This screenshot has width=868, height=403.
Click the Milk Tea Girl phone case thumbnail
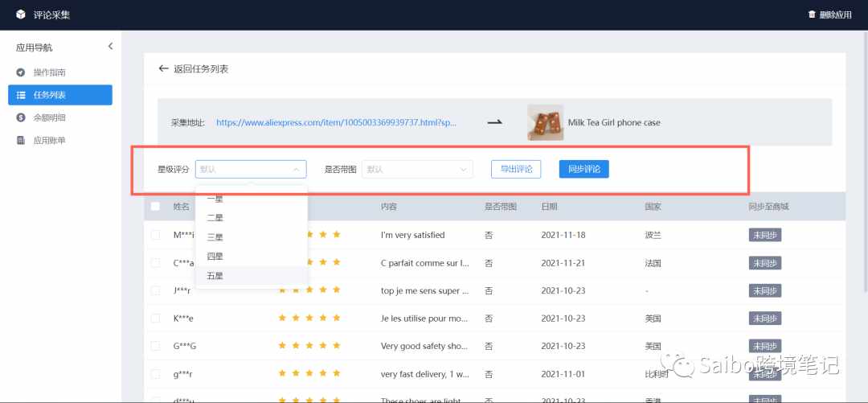545,122
